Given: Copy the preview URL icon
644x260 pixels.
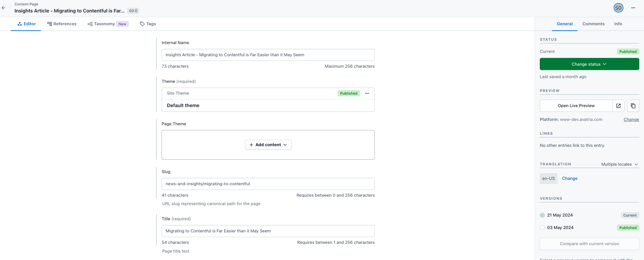Looking at the screenshot, I should pos(633,106).
